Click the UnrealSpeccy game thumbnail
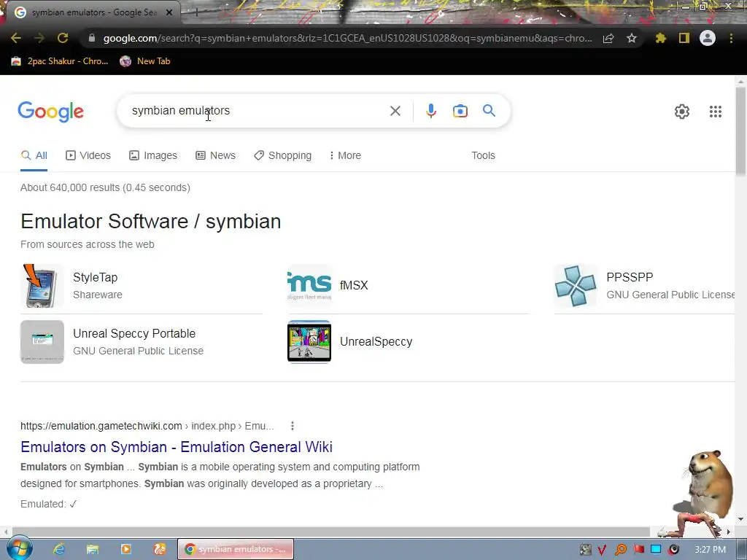The height and width of the screenshot is (560, 747). pyautogui.click(x=309, y=342)
